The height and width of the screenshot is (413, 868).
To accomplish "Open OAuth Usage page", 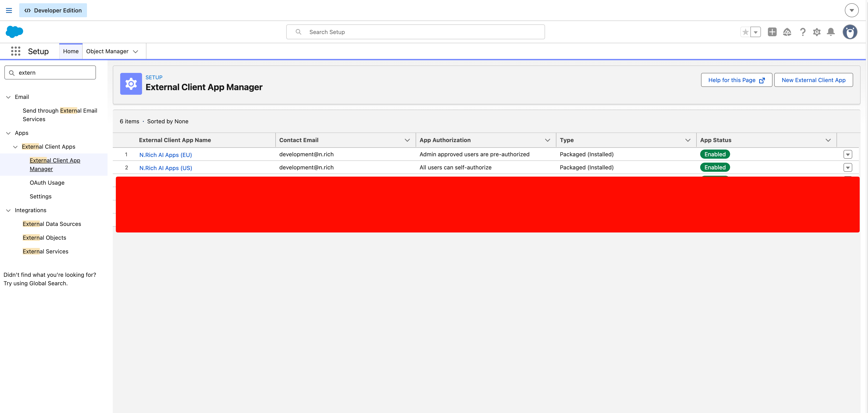I will pos(47,183).
